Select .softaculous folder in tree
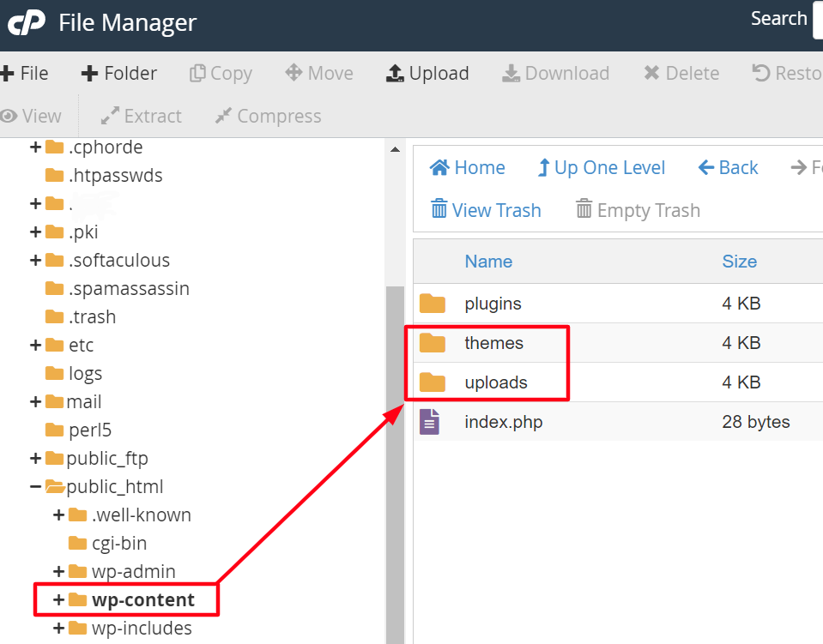This screenshot has height=644, width=823. (119, 260)
